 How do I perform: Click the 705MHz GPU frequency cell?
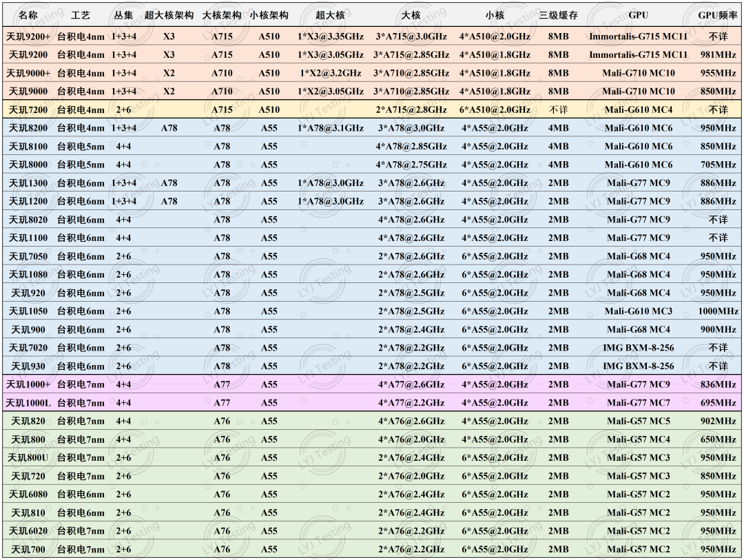718,165
